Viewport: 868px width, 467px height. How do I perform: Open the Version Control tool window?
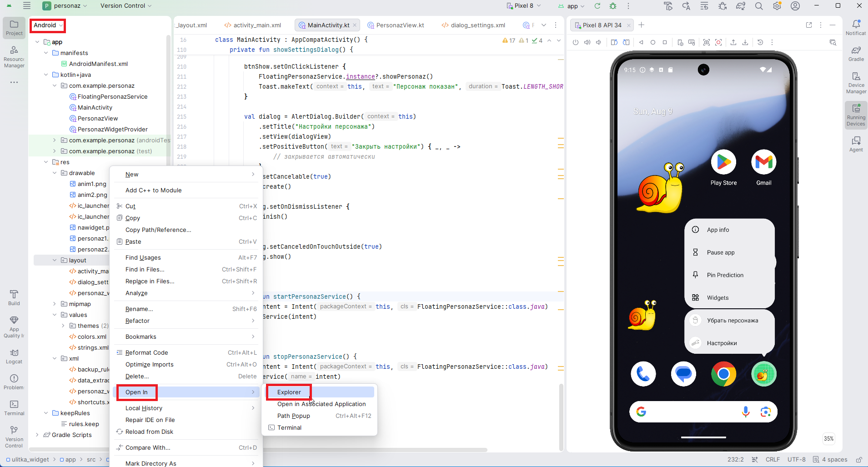14,437
